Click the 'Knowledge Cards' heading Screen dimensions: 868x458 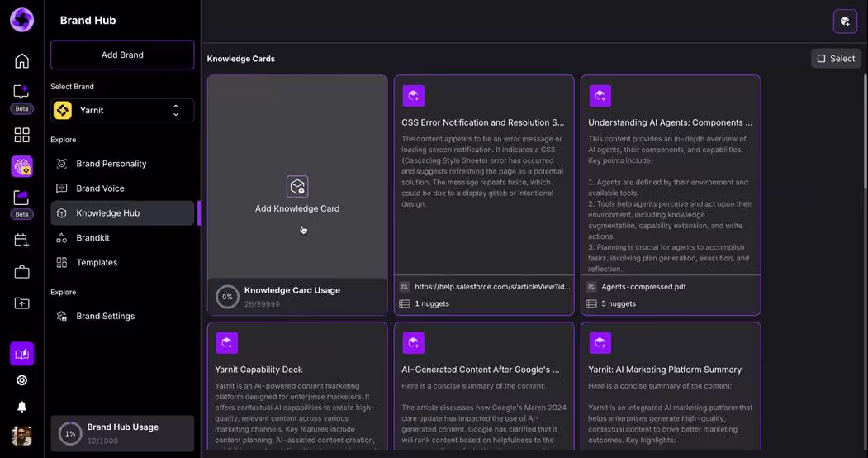click(241, 59)
